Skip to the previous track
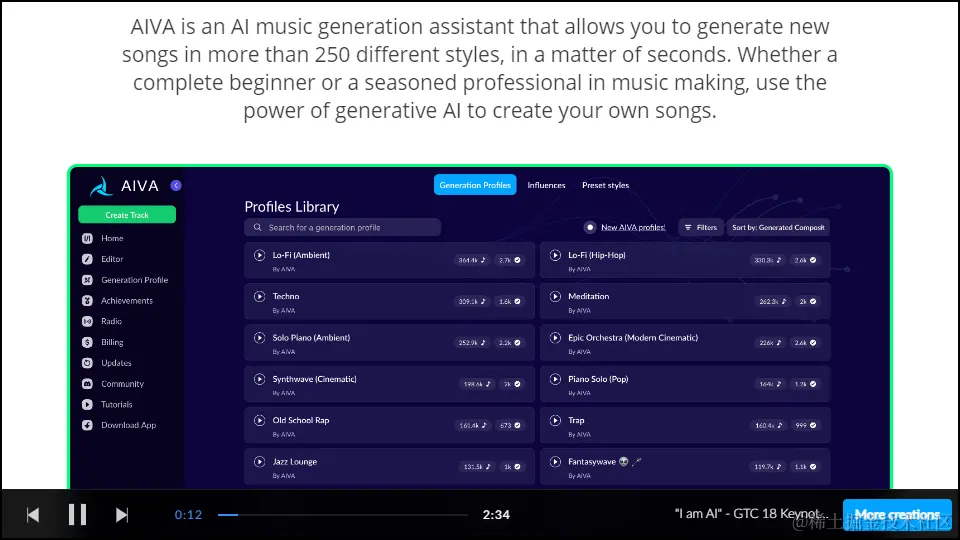 coord(33,515)
